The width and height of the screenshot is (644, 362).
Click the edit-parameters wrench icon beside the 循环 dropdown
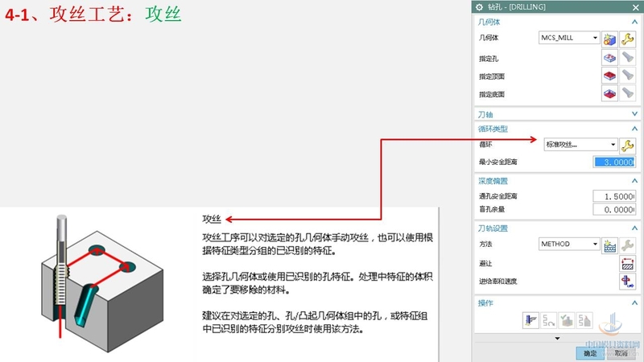point(628,146)
